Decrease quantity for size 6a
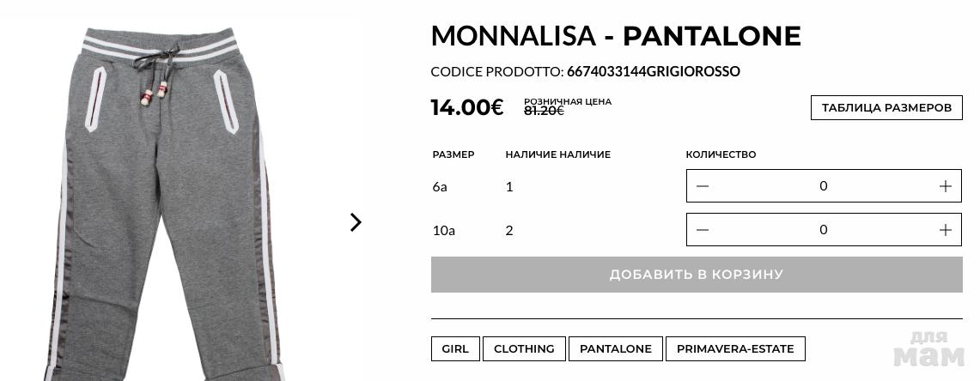The width and height of the screenshot is (980, 381). [x=703, y=186]
